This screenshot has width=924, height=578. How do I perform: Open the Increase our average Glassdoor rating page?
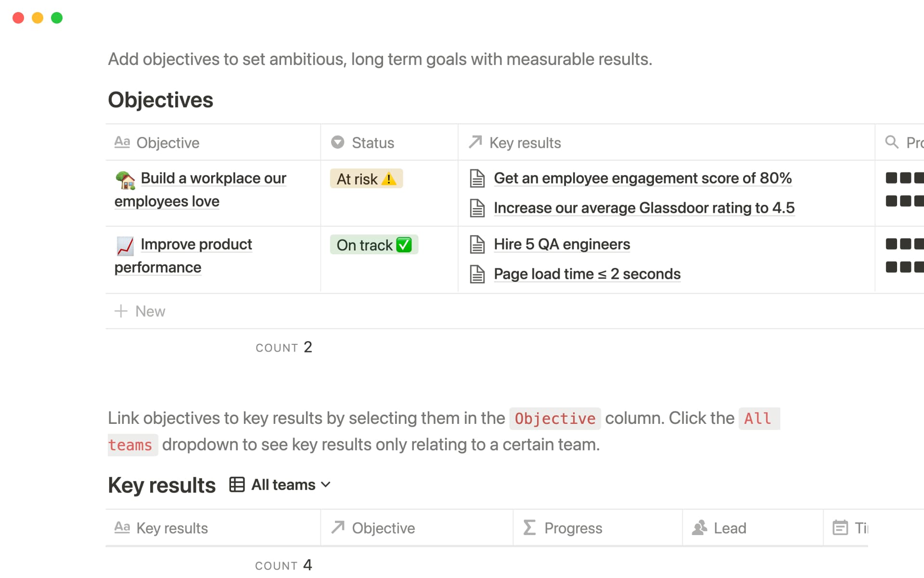tap(644, 208)
